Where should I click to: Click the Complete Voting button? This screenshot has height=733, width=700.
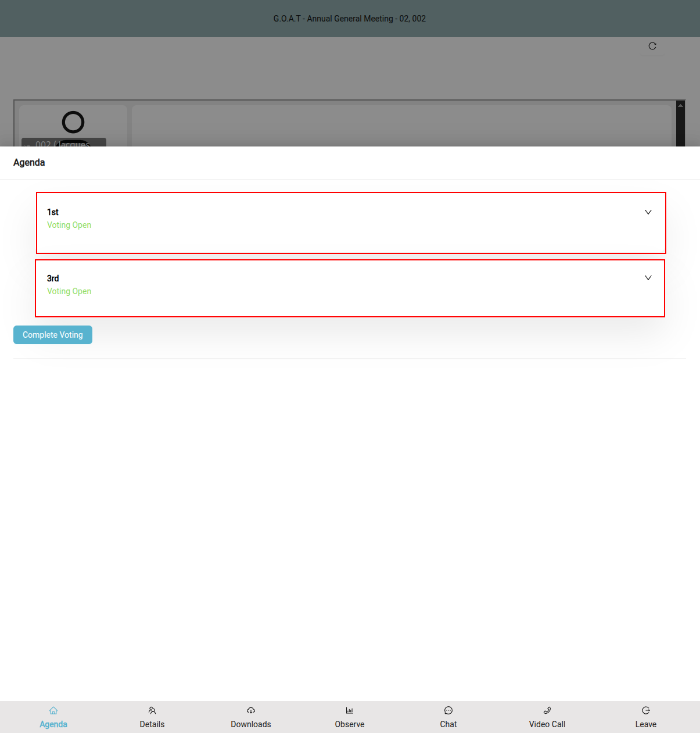click(53, 335)
